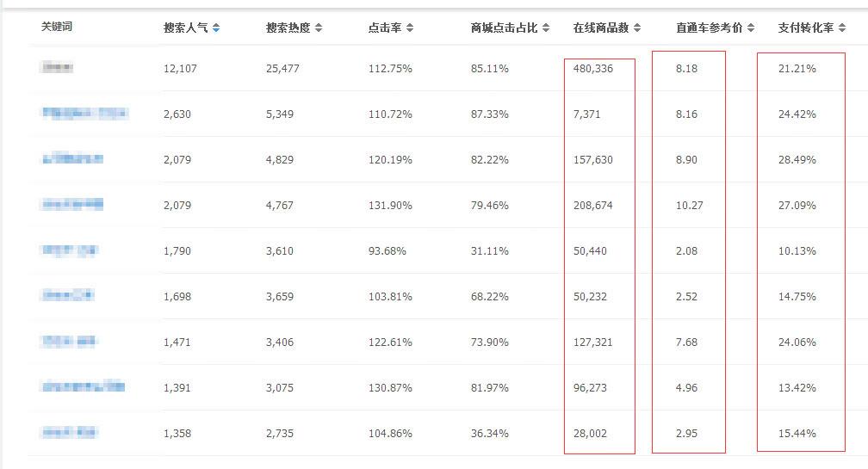This screenshot has width=868, height=469.
Task: Click the 关键词 column header
Action: [x=57, y=28]
